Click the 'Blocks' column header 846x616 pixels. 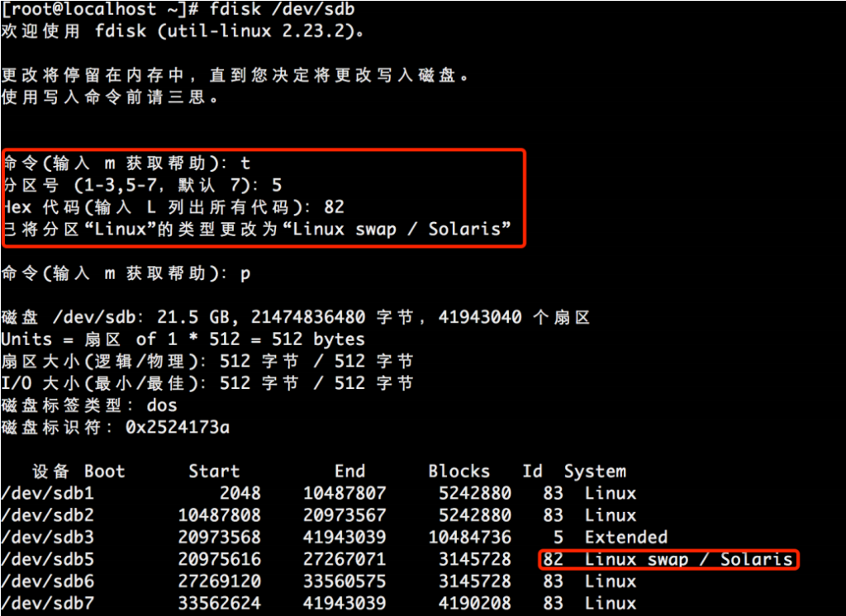459,471
